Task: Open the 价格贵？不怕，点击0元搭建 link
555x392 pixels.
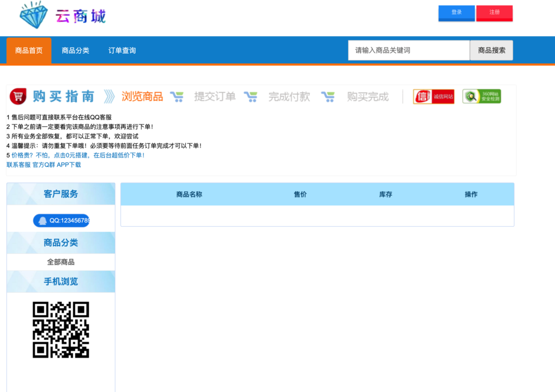Action: coord(78,155)
